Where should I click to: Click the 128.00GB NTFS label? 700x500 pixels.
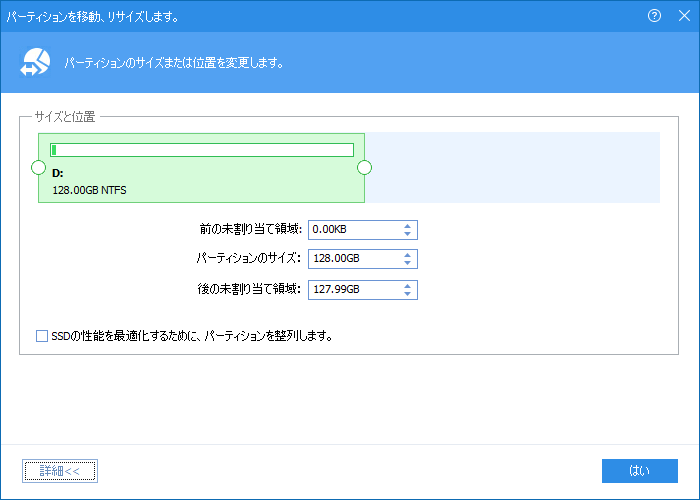click(89, 190)
